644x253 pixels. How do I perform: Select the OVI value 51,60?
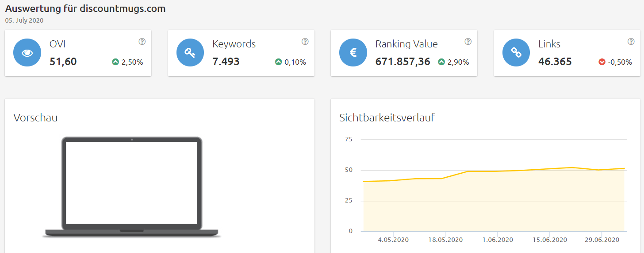(63, 62)
